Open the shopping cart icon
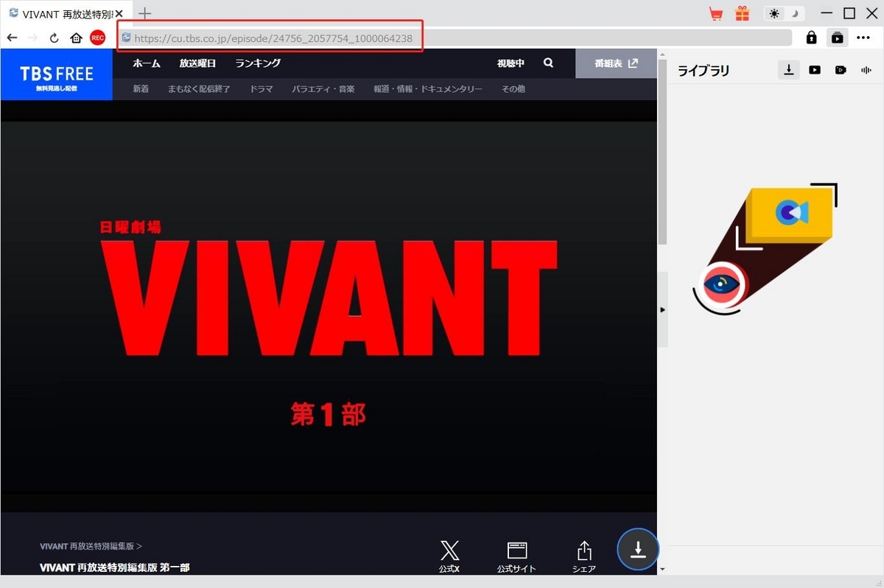Image resolution: width=884 pixels, height=588 pixels. coord(715,13)
